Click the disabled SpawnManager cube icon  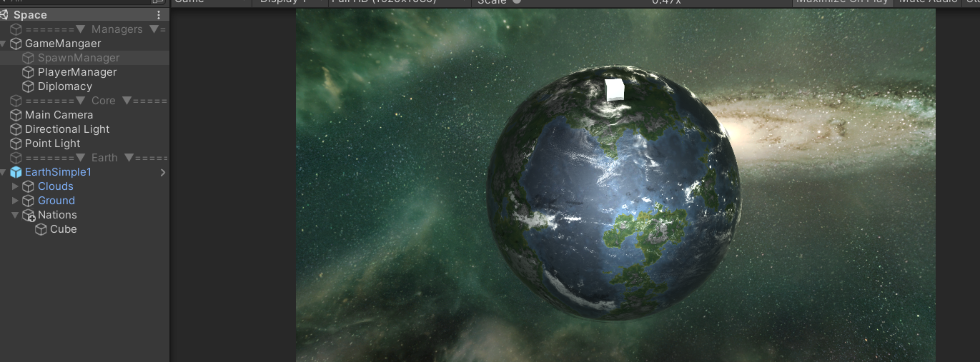pos(29,58)
